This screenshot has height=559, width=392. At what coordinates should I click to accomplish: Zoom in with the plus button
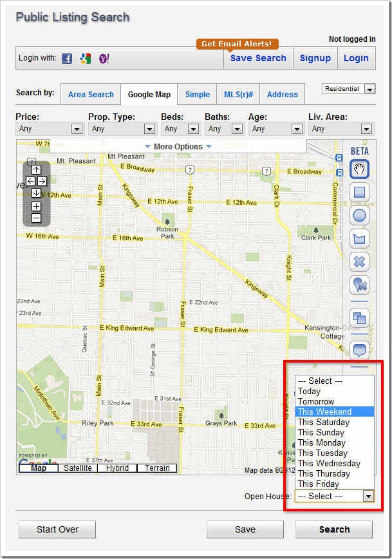coord(36,207)
